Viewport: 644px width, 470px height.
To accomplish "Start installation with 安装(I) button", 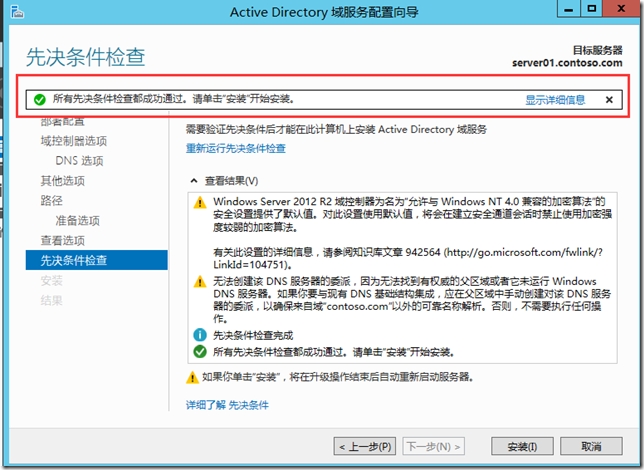I will pyautogui.click(x=522, y=446).
